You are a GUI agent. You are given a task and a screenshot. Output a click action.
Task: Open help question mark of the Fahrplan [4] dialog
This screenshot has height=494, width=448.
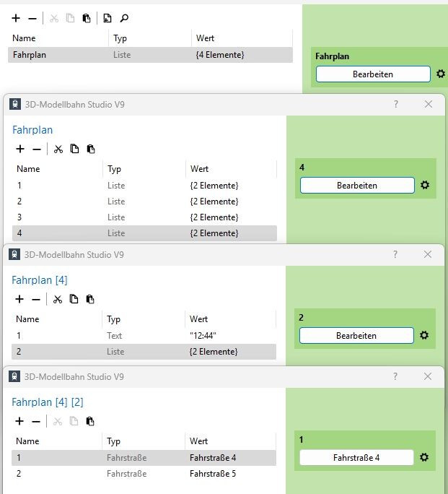(395, 254)
